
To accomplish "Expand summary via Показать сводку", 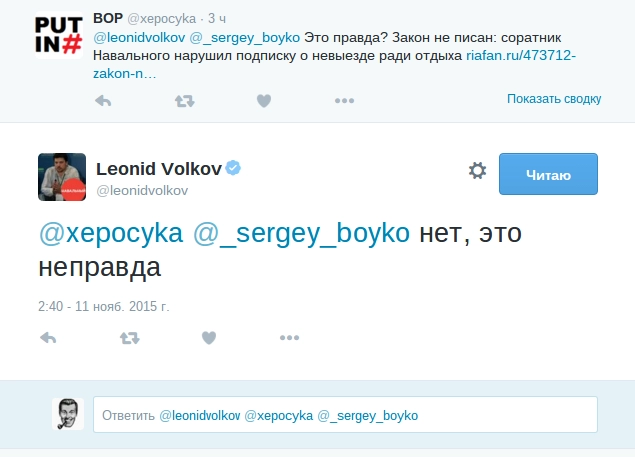I will [553, 99].
